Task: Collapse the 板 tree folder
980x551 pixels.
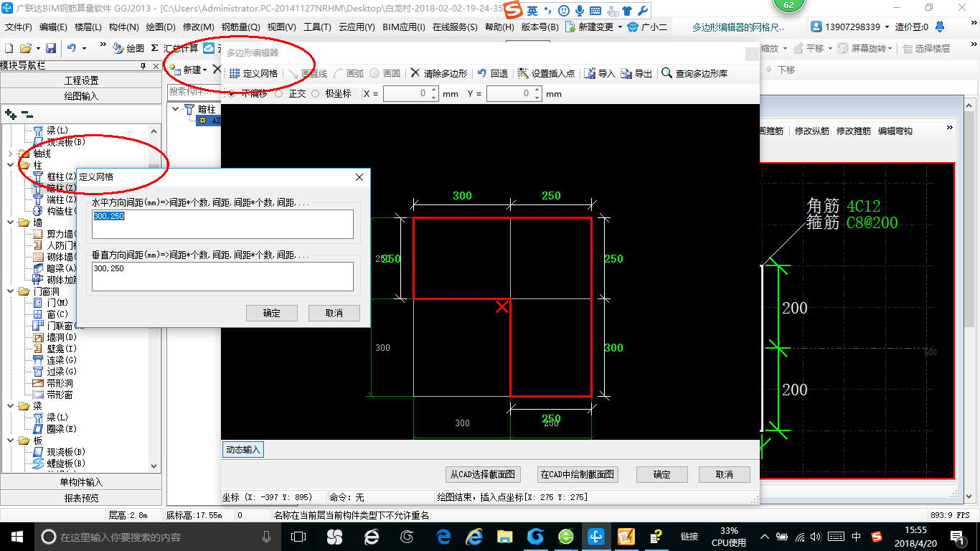Action: tap(9, 441)
